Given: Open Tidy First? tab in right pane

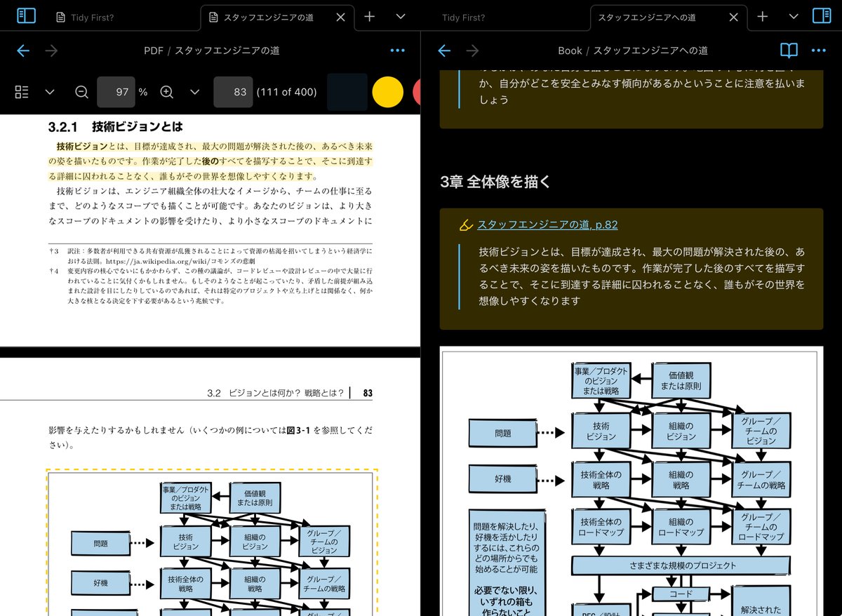Looking at the screenshot, I should pyautogui.click(x=462, y=17).
